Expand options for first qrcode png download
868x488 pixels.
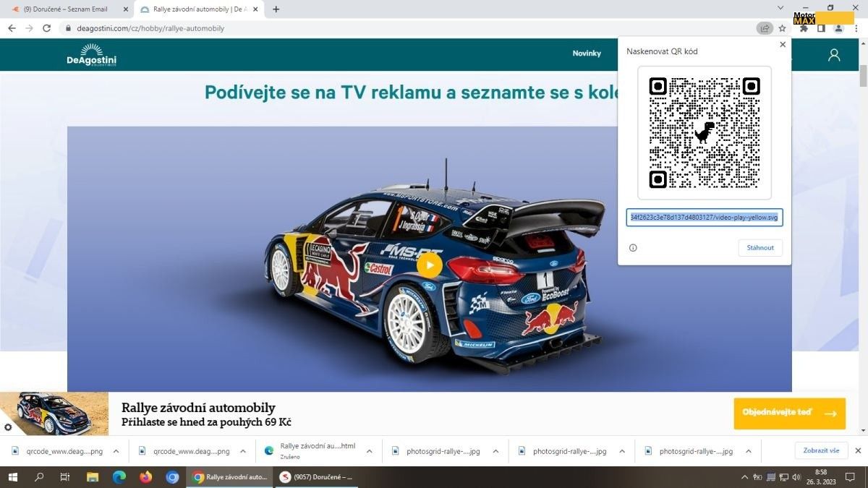pyautogui.click(x=116, y=451)
